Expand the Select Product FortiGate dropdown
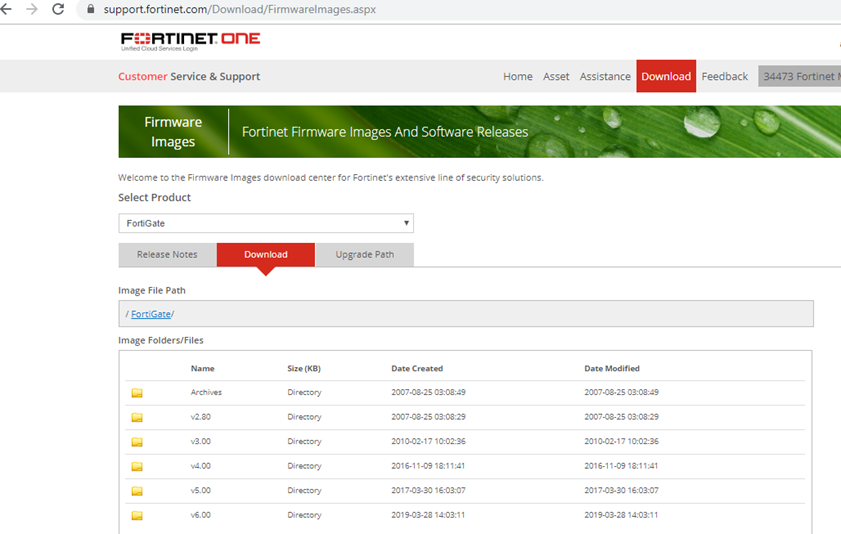The width and height of the screenshot is (841, 534). click(266, 223)
